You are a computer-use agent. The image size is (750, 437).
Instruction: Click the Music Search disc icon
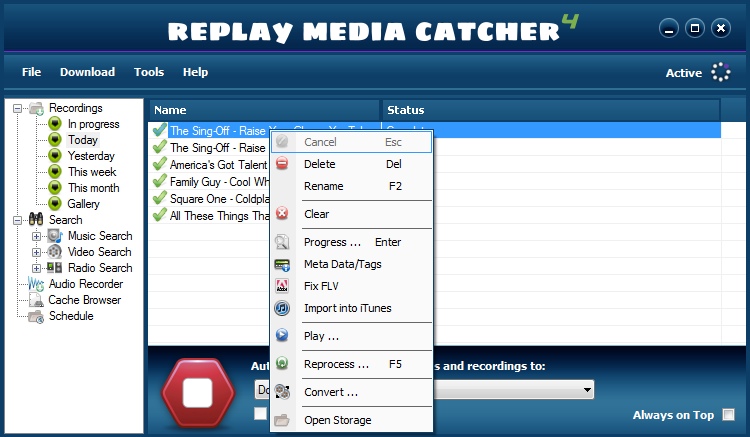[55, 236]
